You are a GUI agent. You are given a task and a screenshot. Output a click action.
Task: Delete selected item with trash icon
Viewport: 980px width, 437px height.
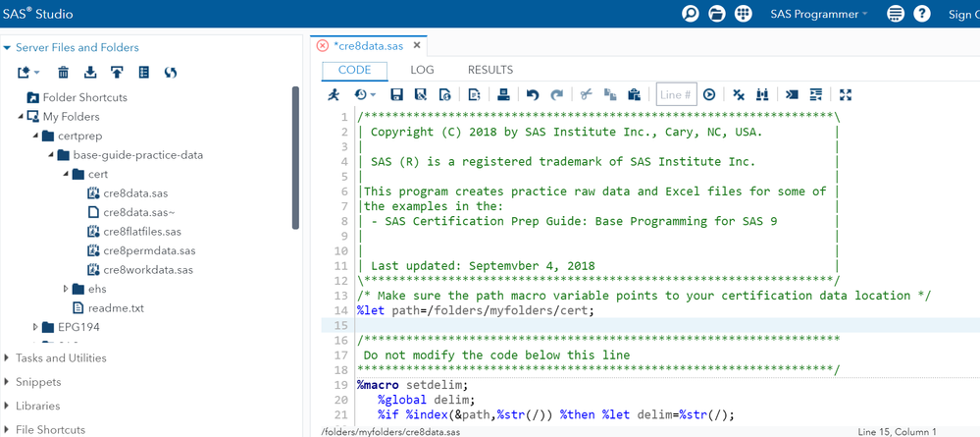63,73
